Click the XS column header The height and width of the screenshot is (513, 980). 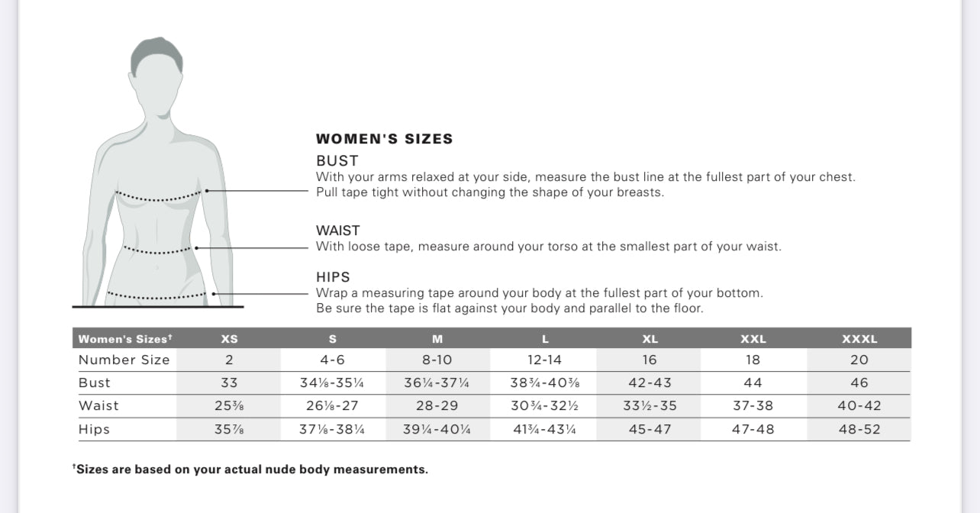click(x=229, y=339)
